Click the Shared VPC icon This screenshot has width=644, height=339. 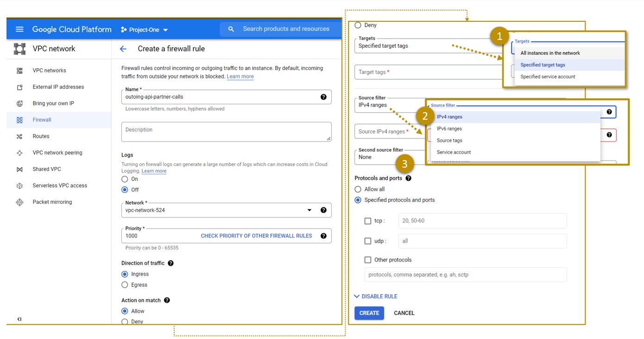[19, 169]
